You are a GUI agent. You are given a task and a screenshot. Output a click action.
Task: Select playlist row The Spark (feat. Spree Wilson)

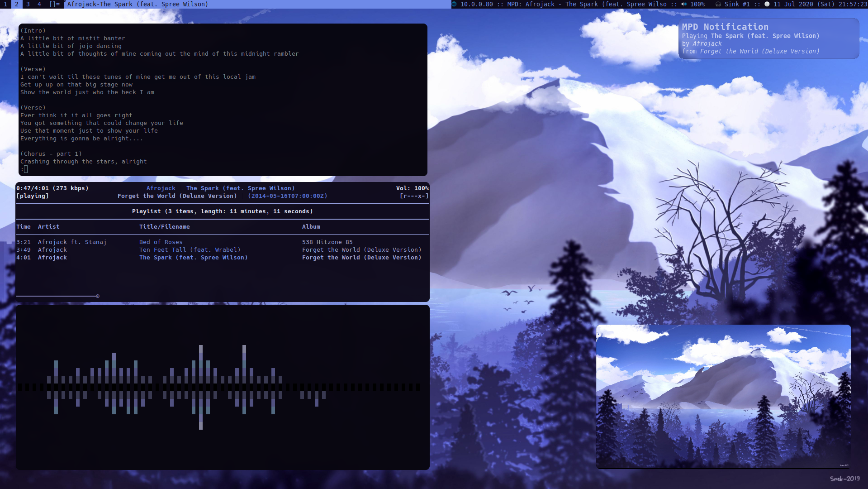(x=222, y=257)
